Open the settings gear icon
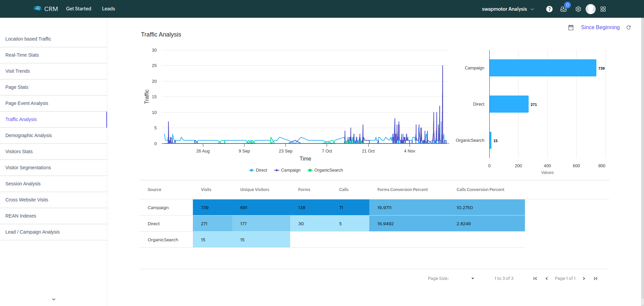The width and height of the screenshot is (644, 306). tap(578, 9)
